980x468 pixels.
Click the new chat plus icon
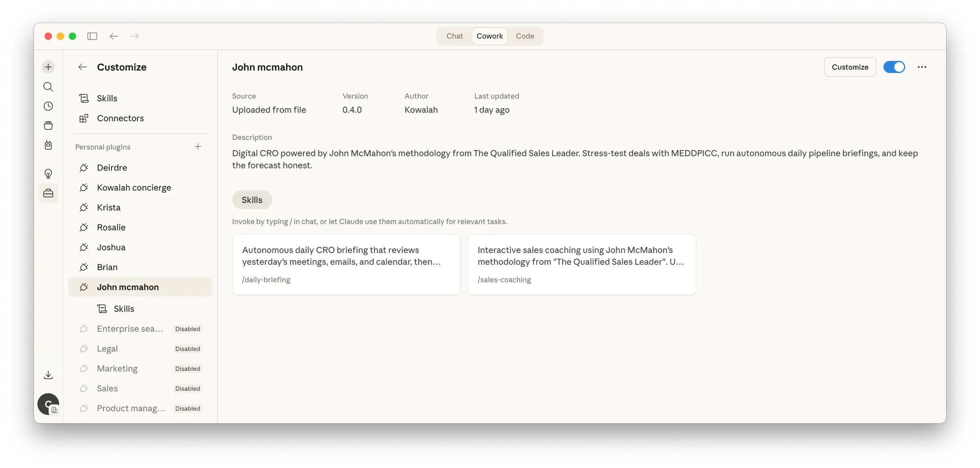click(x=48, y=67)
